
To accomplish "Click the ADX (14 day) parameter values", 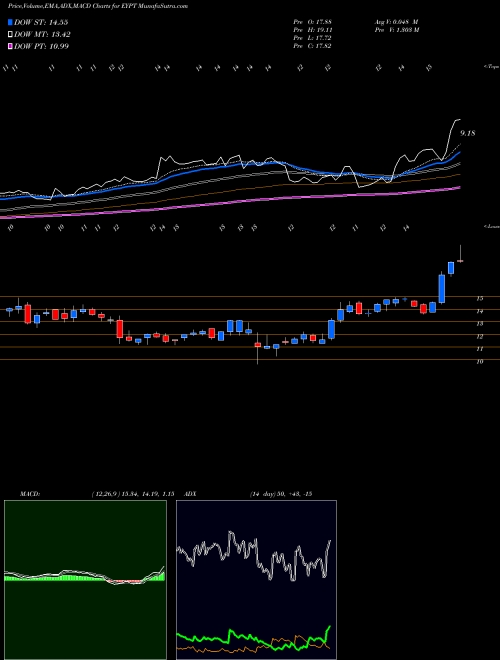I will point(281,494).
